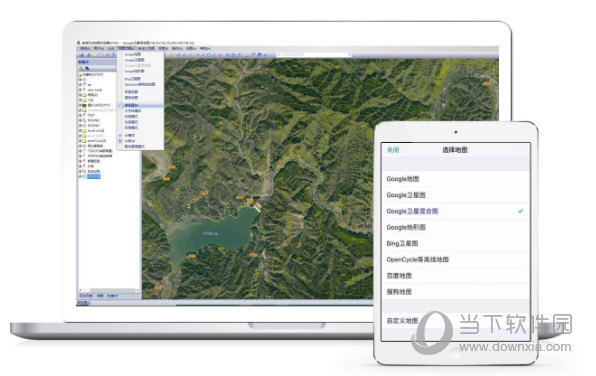The height and width of the screenshot is (376, 596).
Task: Click the magnifier icon in favorites panel header
Action: point(81,68)
